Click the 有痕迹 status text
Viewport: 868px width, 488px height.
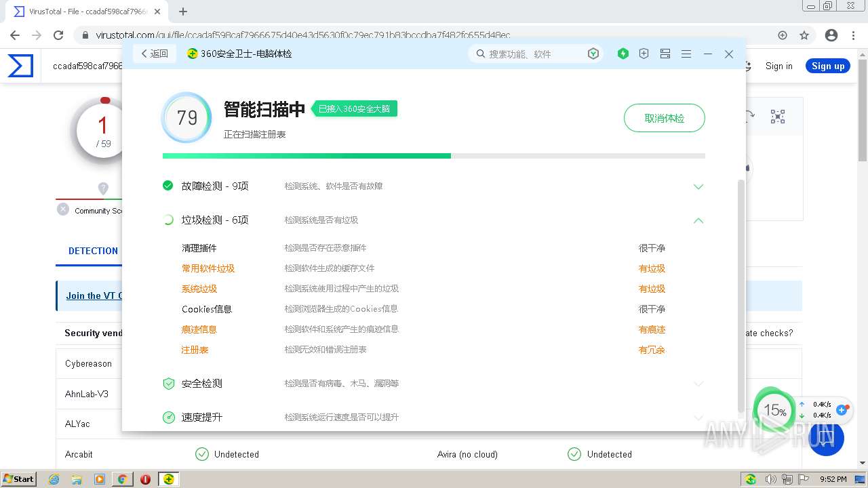coord(652,329)
